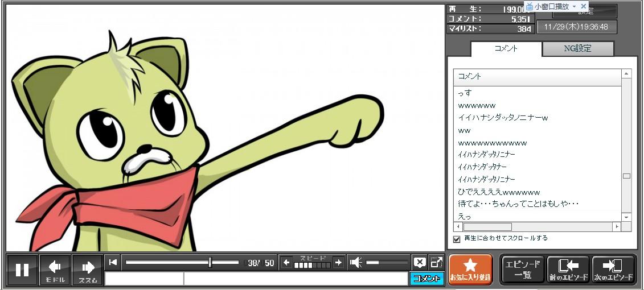
Task: Decrease playback speed with left arrow
Action: [x=287, y=262]
